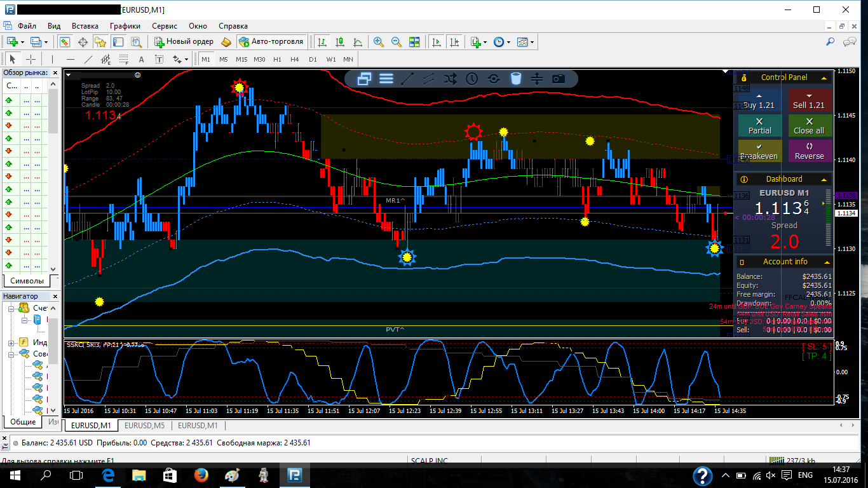The height and width of the screenshot is (488, 868).
Task: Click the Buy 1.21 button
Action: click(x=759, y=100)
